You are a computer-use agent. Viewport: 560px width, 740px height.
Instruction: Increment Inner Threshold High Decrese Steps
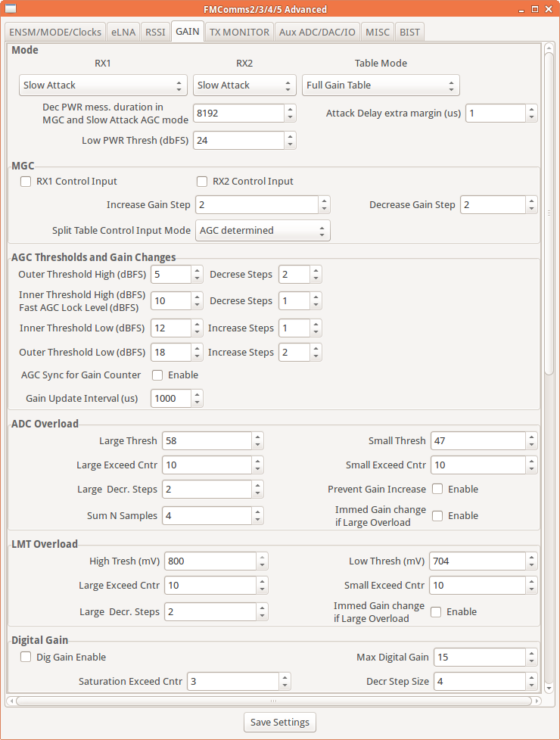click(316, 297)
